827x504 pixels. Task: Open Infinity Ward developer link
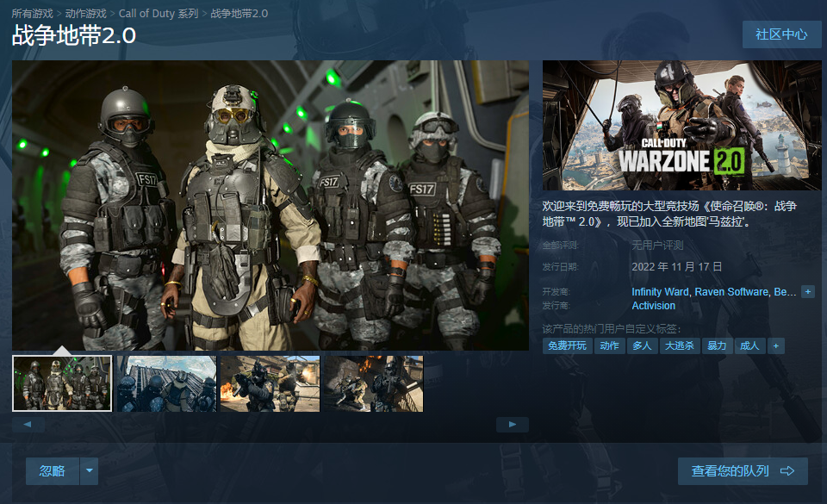662,292
